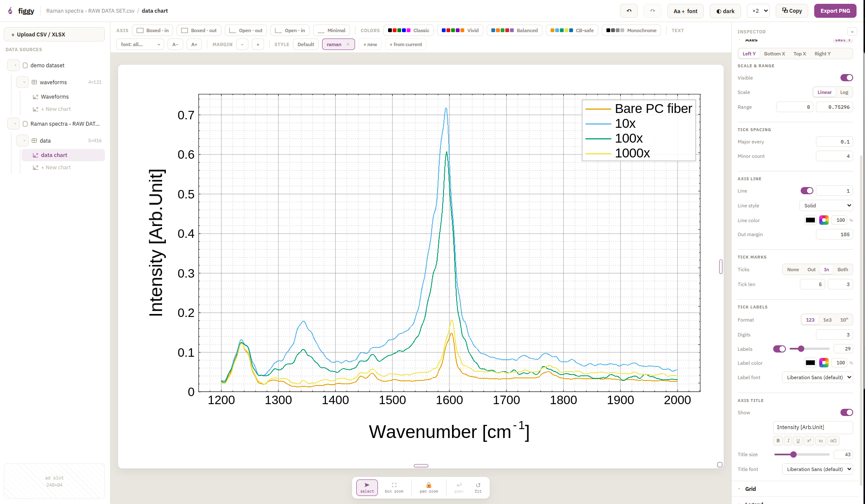Image resolution: width=865 pixels, height=504 pixels.
Task: Click the figgy logo icon
Action: pos(10,11)
